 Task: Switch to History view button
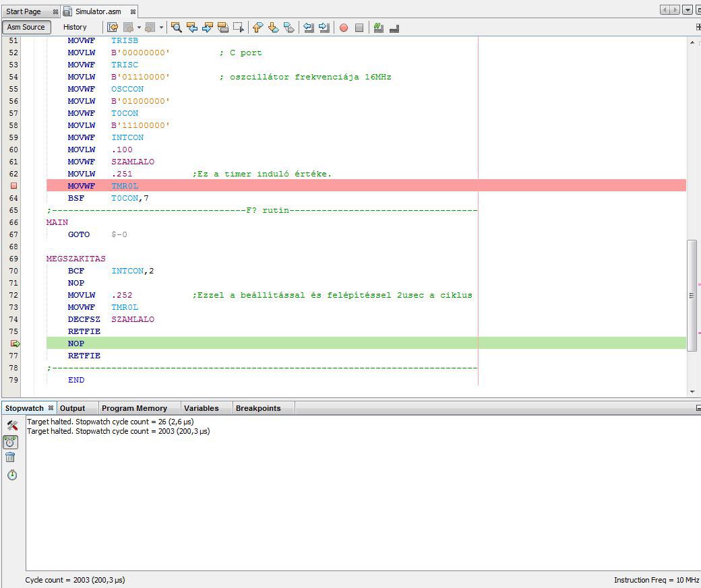(75, 28)
